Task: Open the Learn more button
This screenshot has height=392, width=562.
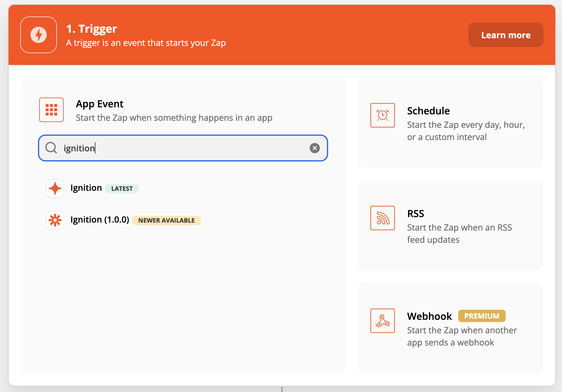Action: coord(506,35)
